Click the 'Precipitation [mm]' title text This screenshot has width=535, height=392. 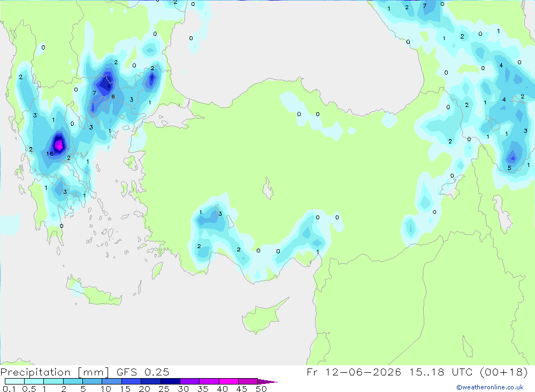pyautogui.click(x=55, y=372)
